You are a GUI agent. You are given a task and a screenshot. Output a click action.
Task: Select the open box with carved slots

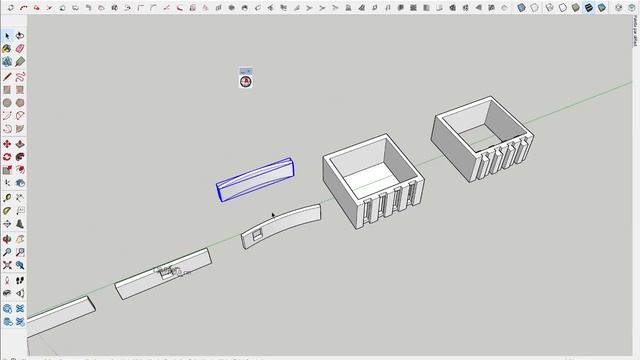point(373,181)
